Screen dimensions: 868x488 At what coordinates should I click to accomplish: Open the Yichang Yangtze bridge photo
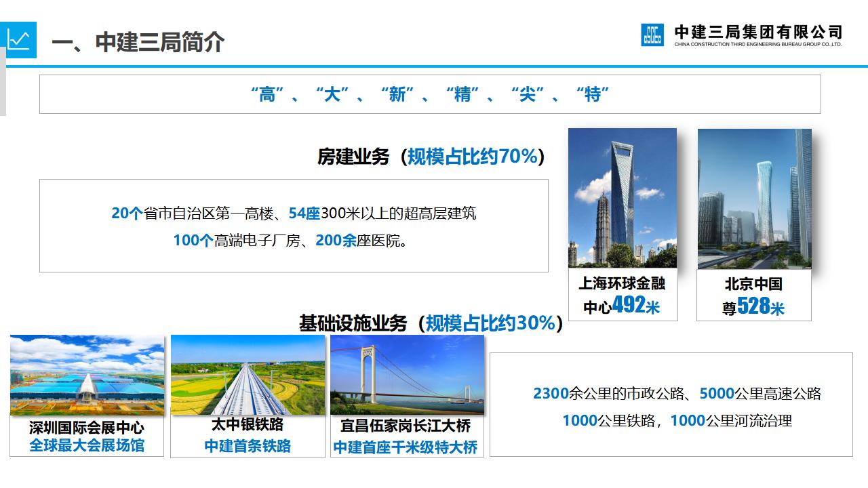(408, 375)
